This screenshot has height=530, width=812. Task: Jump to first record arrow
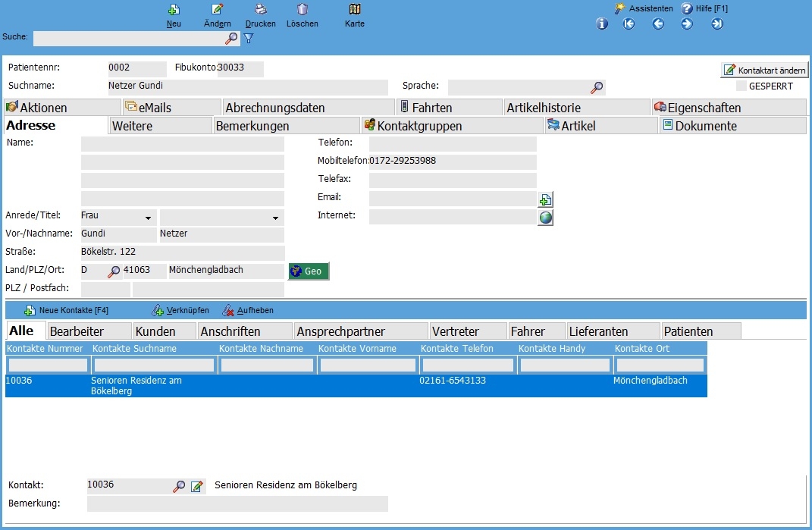(x=629, y=24)
